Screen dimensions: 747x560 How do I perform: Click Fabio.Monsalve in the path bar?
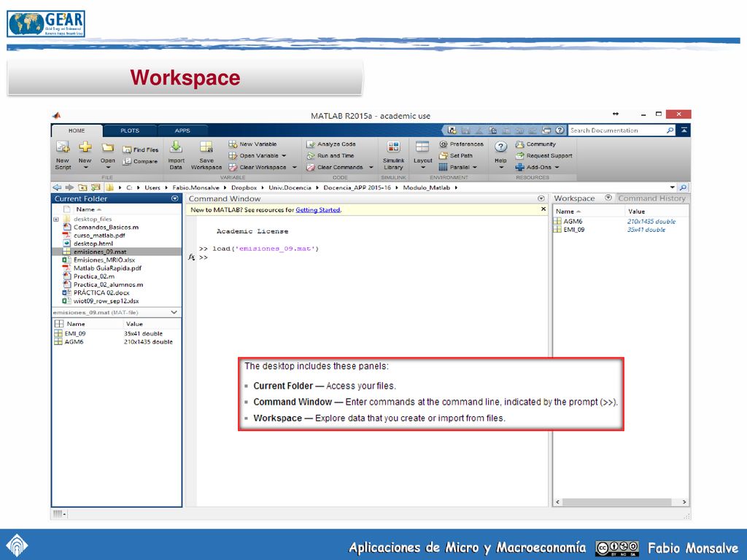(x=196, y=187)
